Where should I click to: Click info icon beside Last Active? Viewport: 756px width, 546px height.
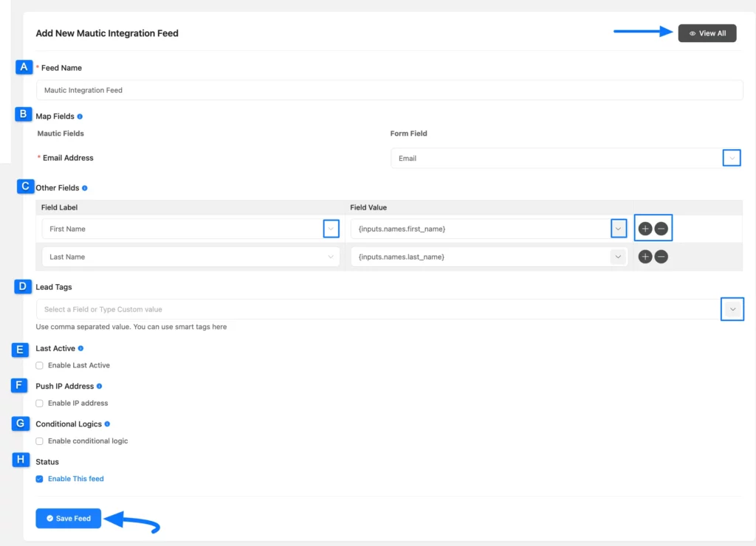(80, 348)
